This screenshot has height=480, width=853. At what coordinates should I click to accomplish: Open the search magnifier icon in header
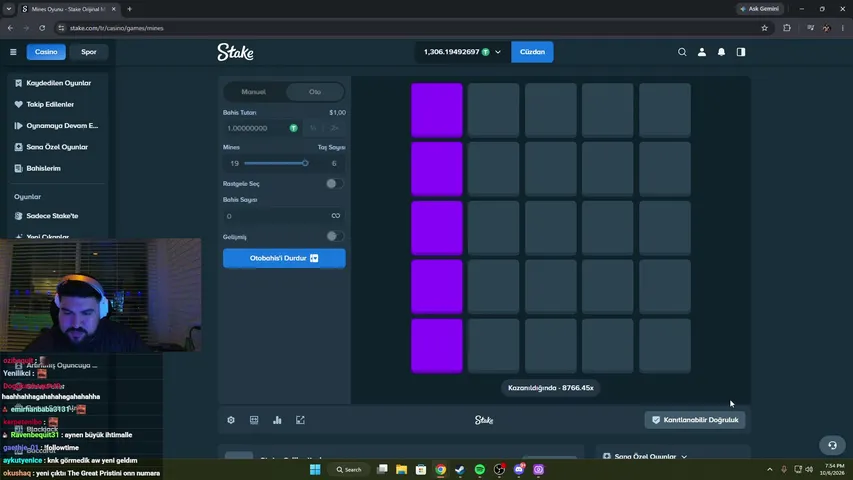coord(682,52)
